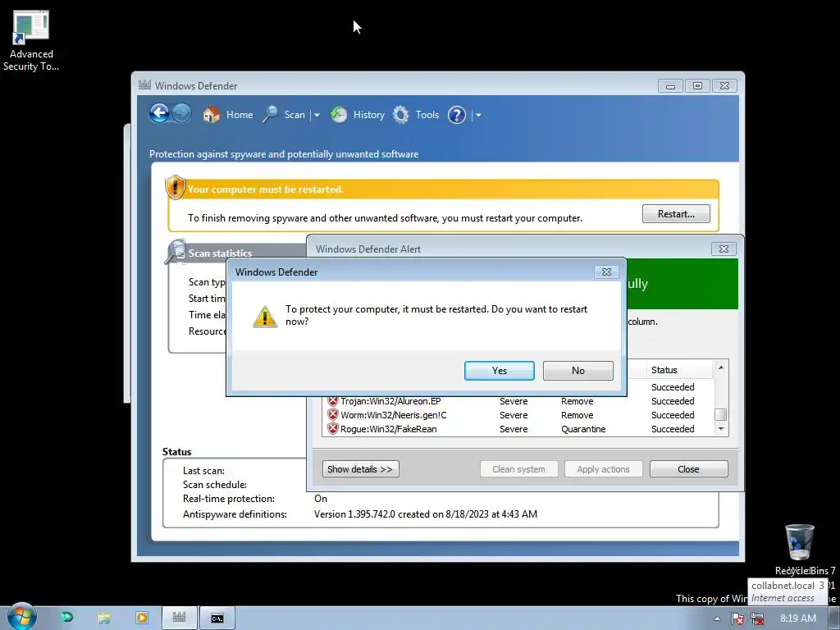Confirm restart by clicking Yes
The image size is (840, 630).
pyautogui.click(x=499, y=370)
